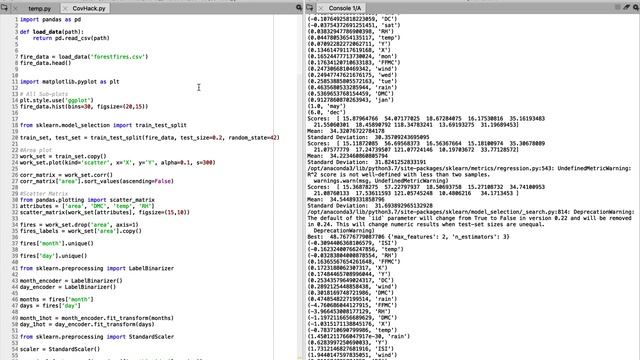
Task: Click the console line ending with 'may'
Action: [327, 106]
